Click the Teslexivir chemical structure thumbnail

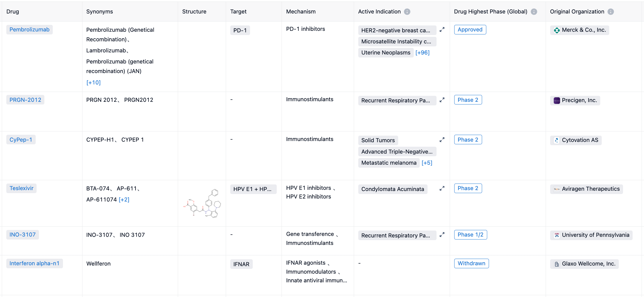(202, 204)
